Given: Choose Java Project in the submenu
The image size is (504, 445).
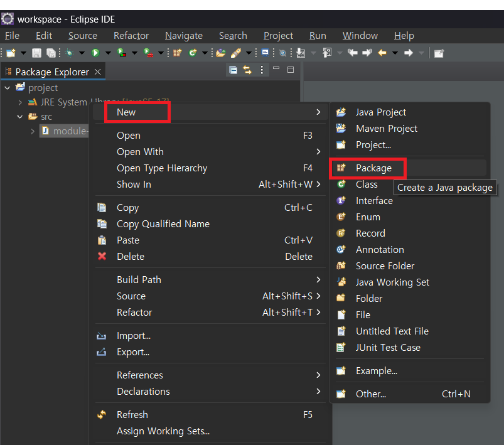Looking at the screenshot, I should pos(409,112).
